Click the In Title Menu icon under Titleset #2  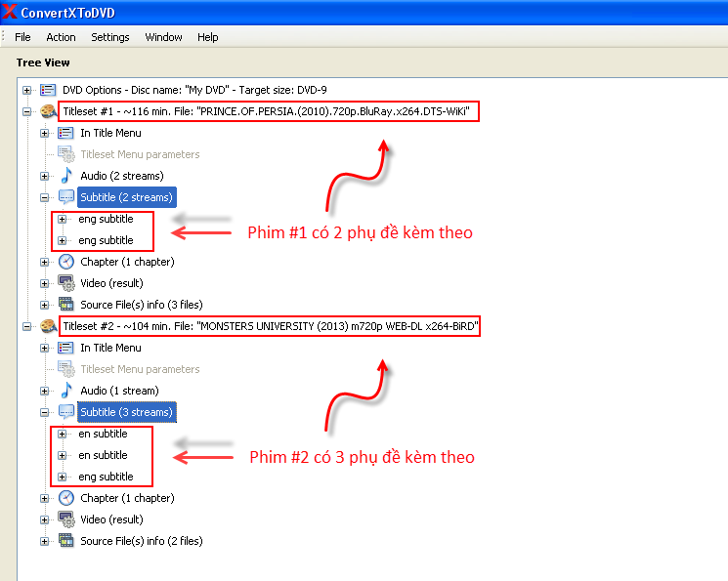tap(65, 348)
